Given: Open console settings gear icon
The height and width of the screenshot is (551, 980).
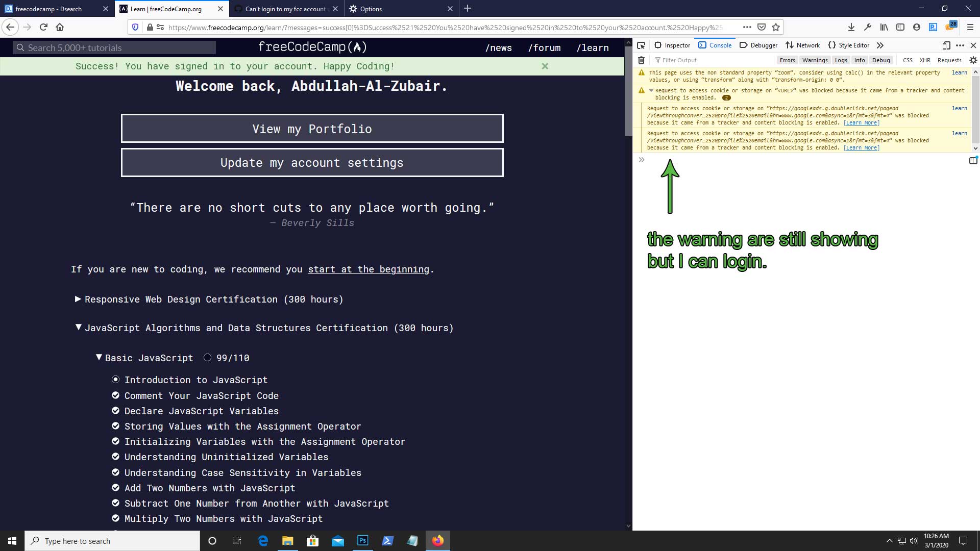Looking at the screenshot, I should [973, 60].
